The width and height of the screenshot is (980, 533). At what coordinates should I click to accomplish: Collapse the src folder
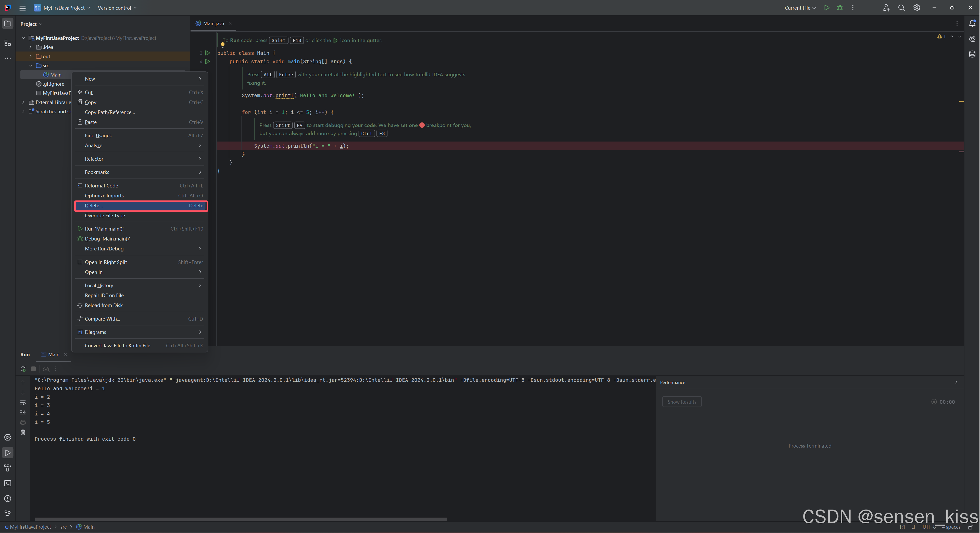30,66
